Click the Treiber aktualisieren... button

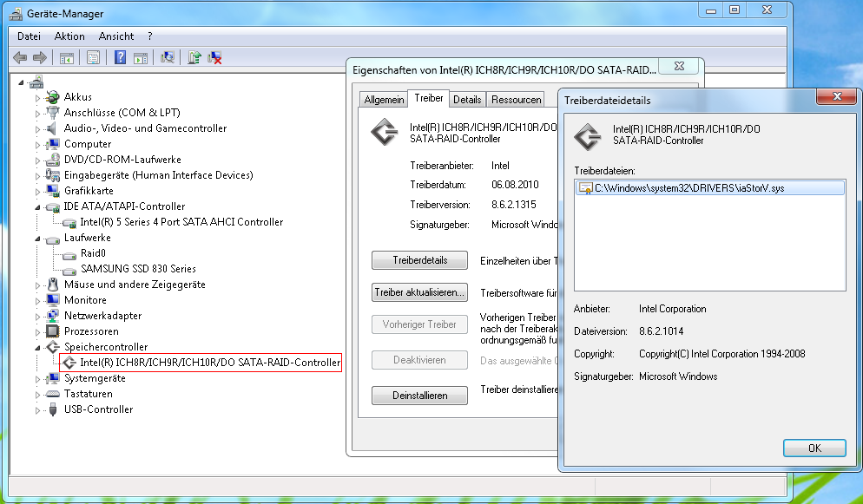coord(419,292)
